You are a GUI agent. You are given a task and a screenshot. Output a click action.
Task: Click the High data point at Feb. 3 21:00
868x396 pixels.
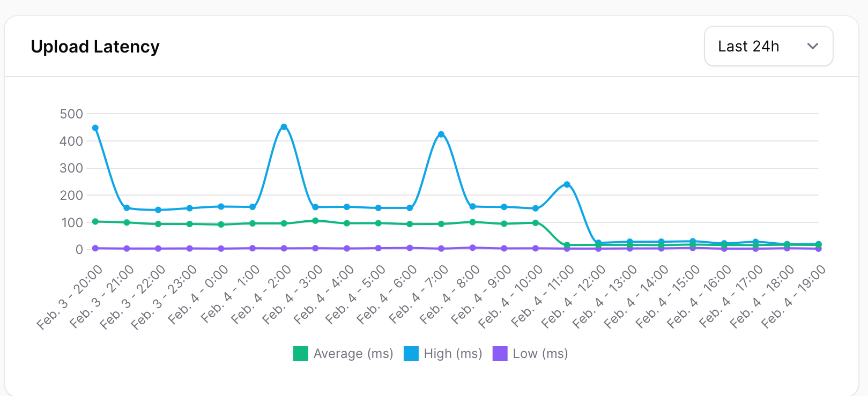coord(127,208)
